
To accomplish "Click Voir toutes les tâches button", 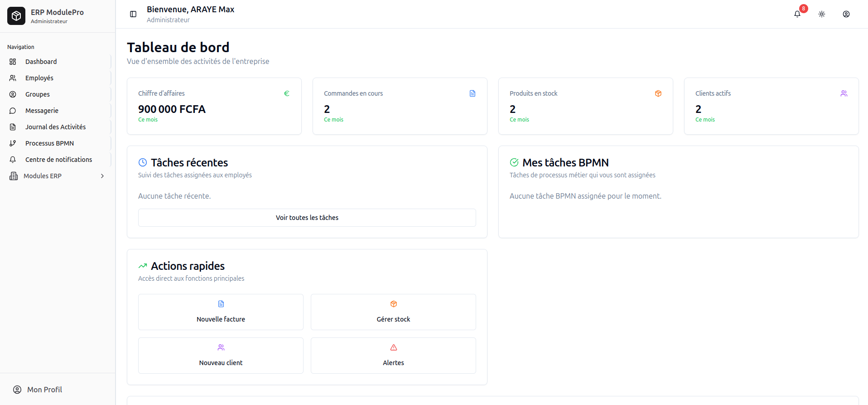I will pos(307,218).
